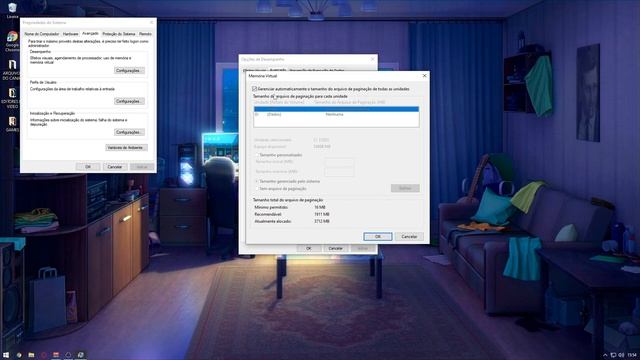640x360 pixels.
Task: Switch to Proteção do Sistema tab
Action: pyautogui.click(x=119, y=34)
